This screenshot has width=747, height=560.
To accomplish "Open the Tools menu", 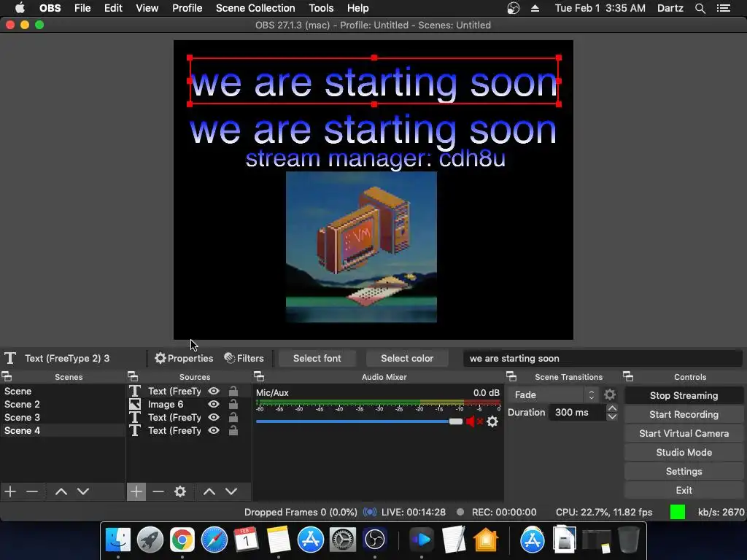I will pos(321,8).
